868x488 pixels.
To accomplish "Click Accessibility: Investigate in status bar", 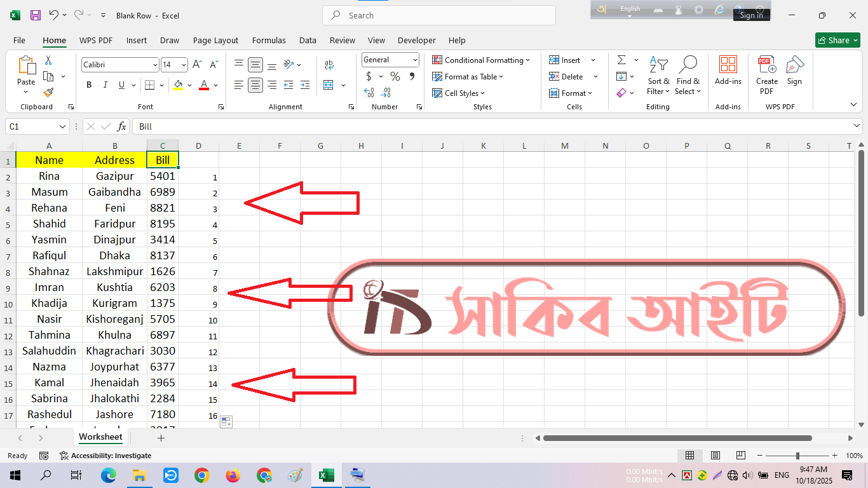I will click(105, 456).
